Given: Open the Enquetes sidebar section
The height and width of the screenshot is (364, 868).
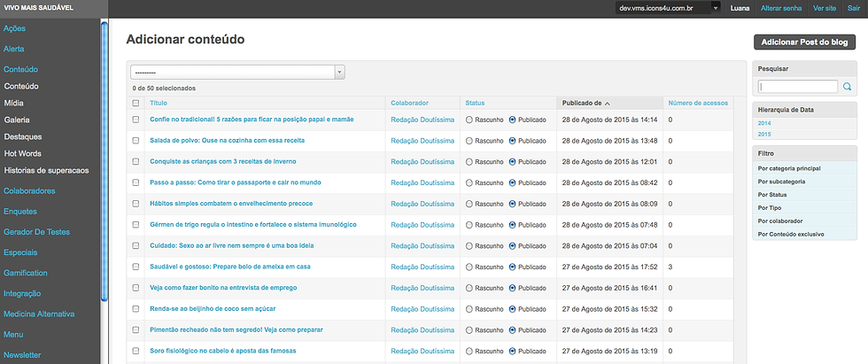Looking at the screenshot, I should tap(19, 212).
